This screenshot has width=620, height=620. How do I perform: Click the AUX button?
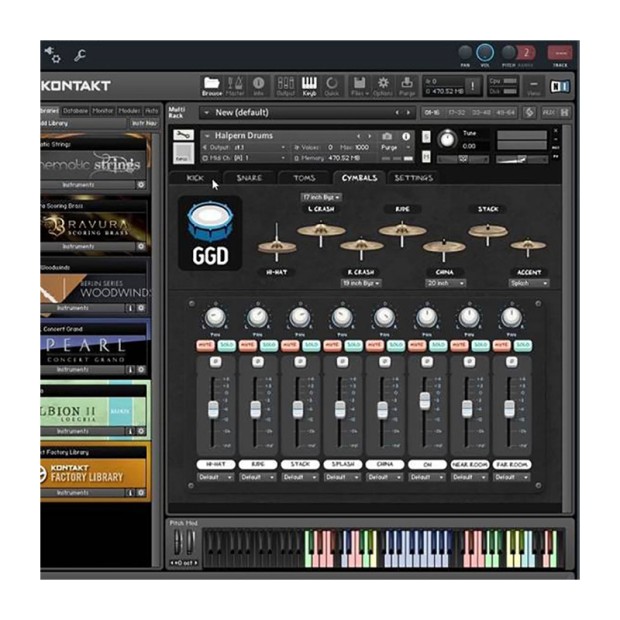548,113
